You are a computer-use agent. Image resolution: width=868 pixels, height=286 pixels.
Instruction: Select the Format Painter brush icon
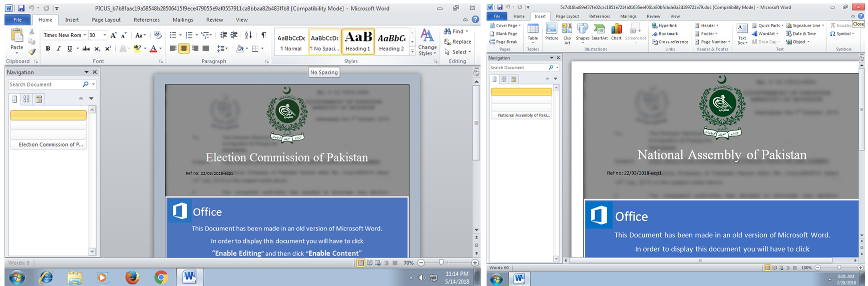click(32, 51)
